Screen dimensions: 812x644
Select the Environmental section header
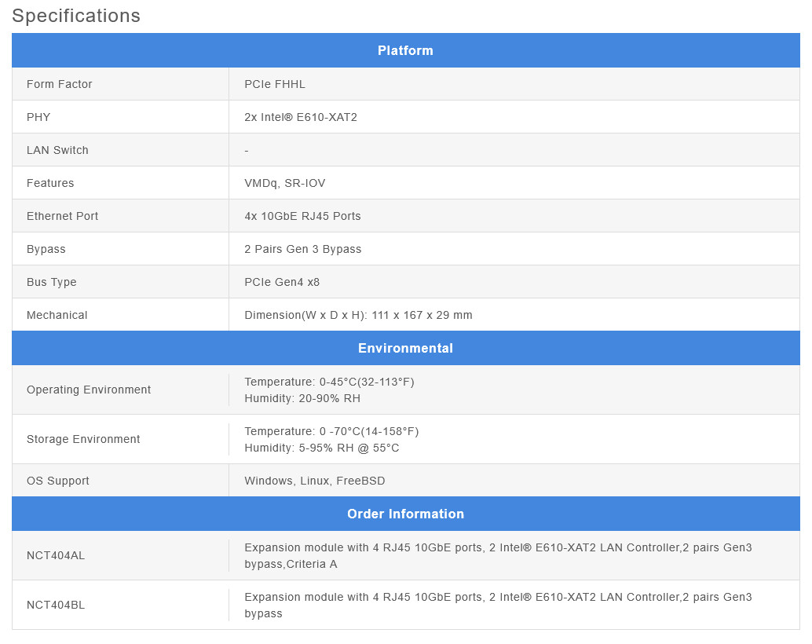tap(405, 348)
